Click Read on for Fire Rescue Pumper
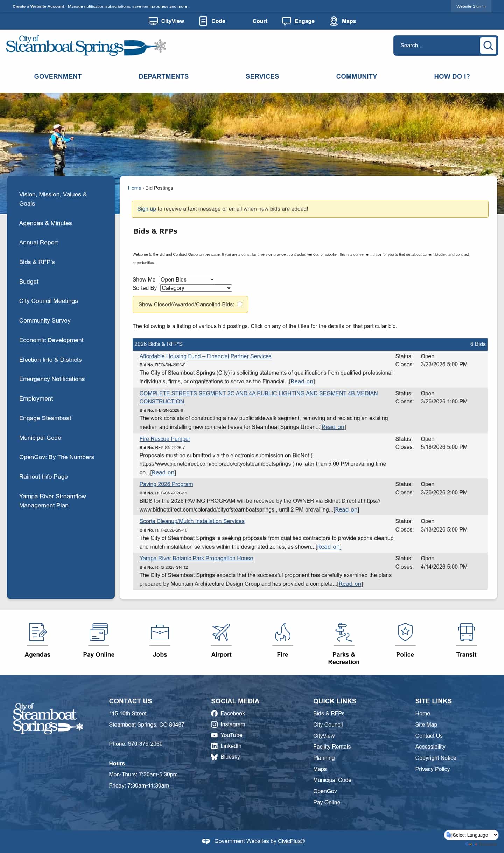 tap(163, 472)
